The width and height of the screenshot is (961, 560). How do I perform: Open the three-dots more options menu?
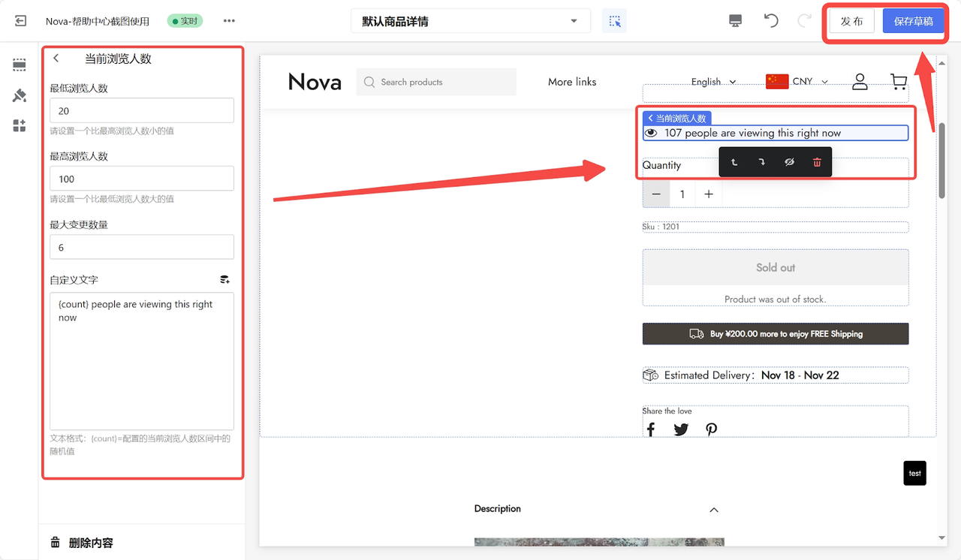tap(229, 21)
